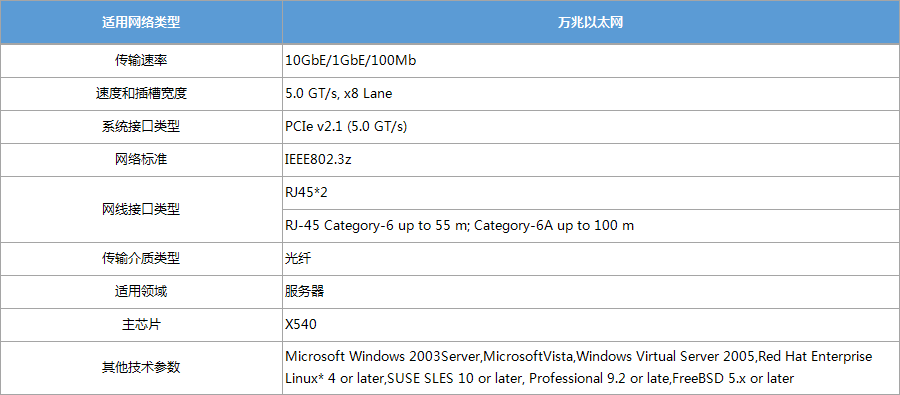
Task: Select the 网线接口类型 label
Action: tap(141, 210)
